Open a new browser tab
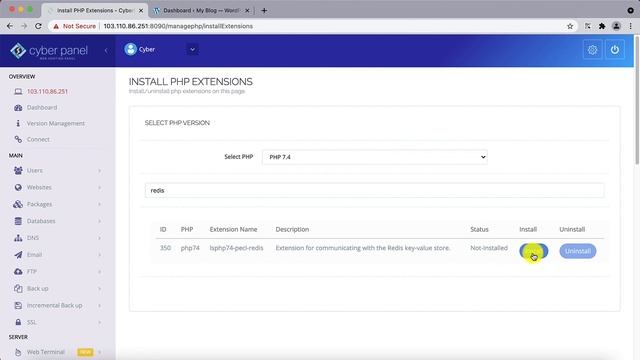Screen dimensions: 640x360 tap(264, 11)
